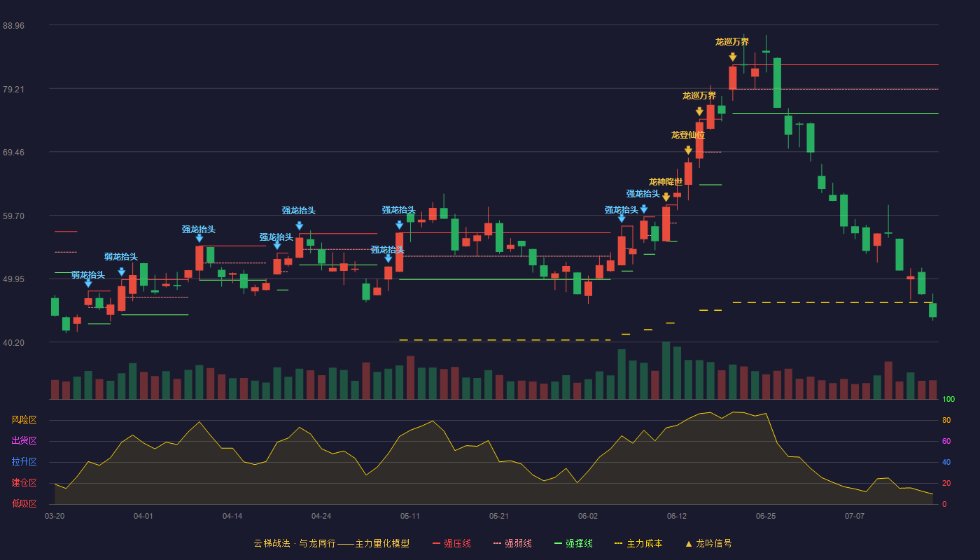Click the 04-14 date label
This screenshot has height=560, width=980.
232,516
